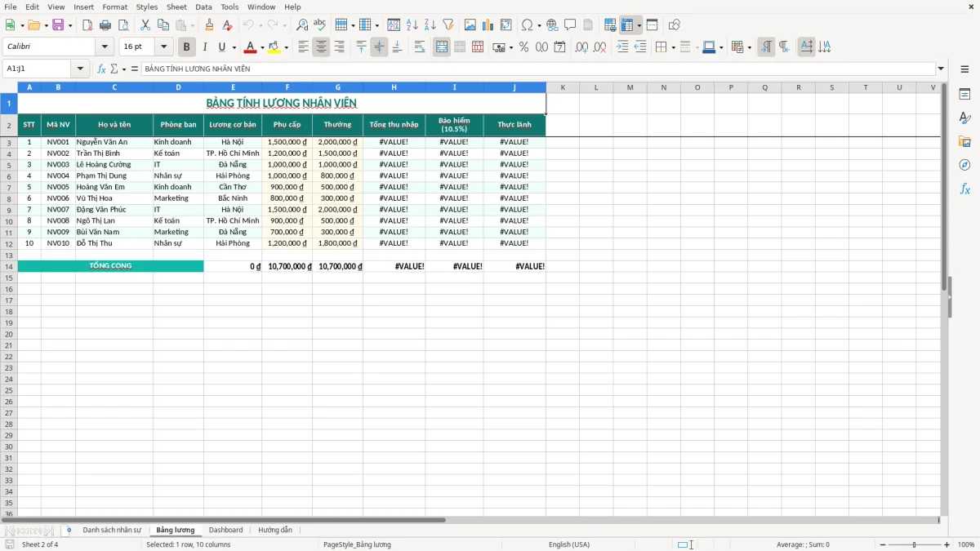
Task: Toggle Bold formatting
Action: (x=187, y=47)
